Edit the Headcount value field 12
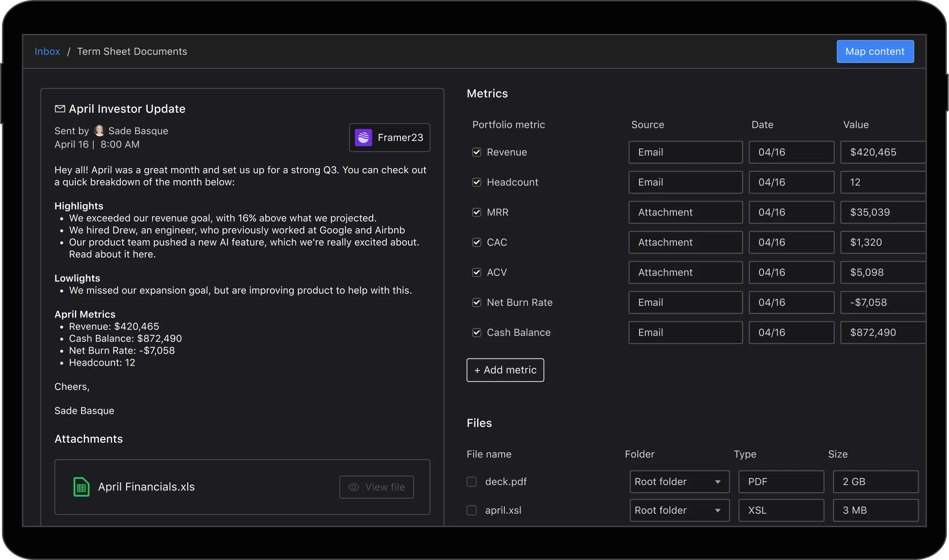949x560 pixels. [x=883, y=182]
